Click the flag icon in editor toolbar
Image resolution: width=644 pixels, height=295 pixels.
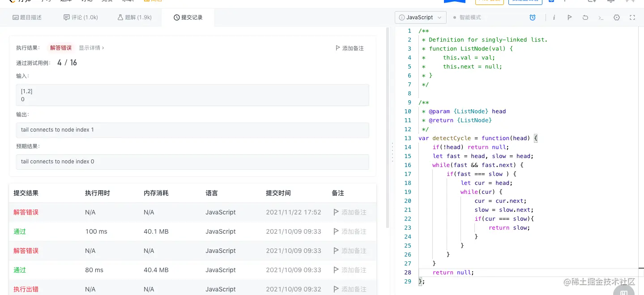coord(569,17)
